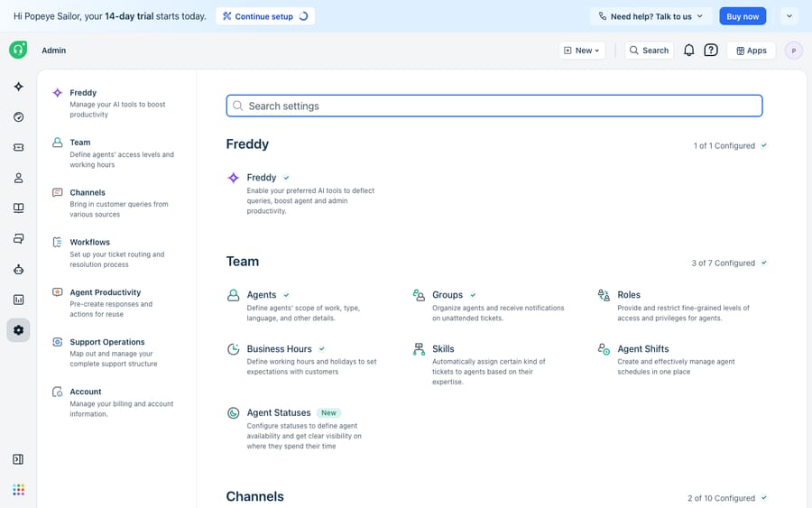Click the purple Freddy sparkle icon in main panel
812x508 pixels.
[234, 178]
